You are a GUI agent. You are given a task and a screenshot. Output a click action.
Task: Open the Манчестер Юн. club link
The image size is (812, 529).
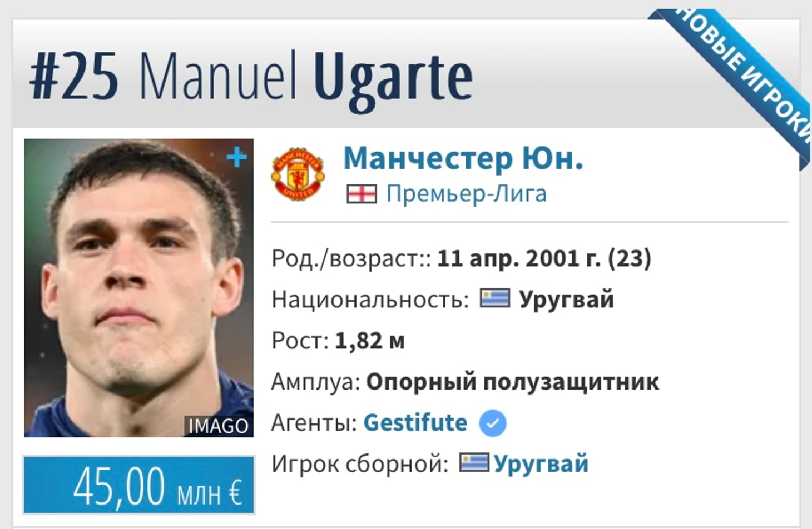click(x=463, y=158)
